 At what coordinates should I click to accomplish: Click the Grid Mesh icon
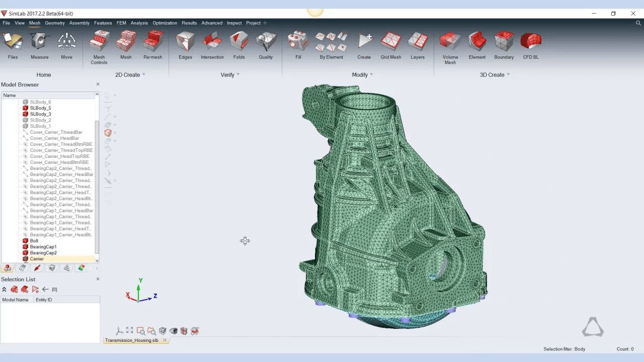pyautogui.click(x=390, y=46)
